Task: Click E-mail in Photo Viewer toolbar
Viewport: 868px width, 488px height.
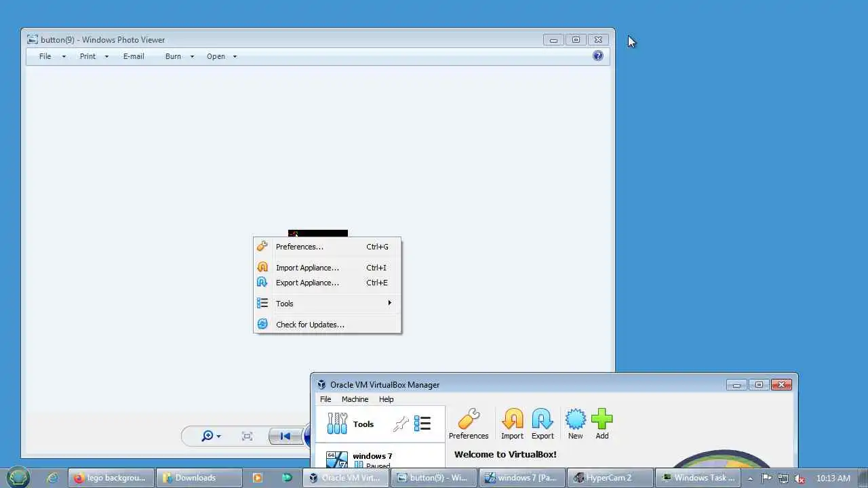Action: pyautogui.click(x=134, y=56)
